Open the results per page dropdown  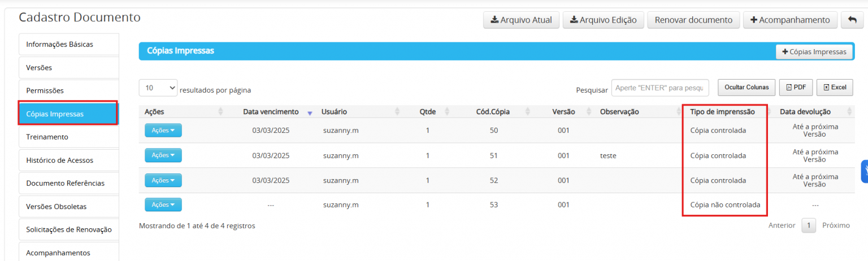coord(158,88)
